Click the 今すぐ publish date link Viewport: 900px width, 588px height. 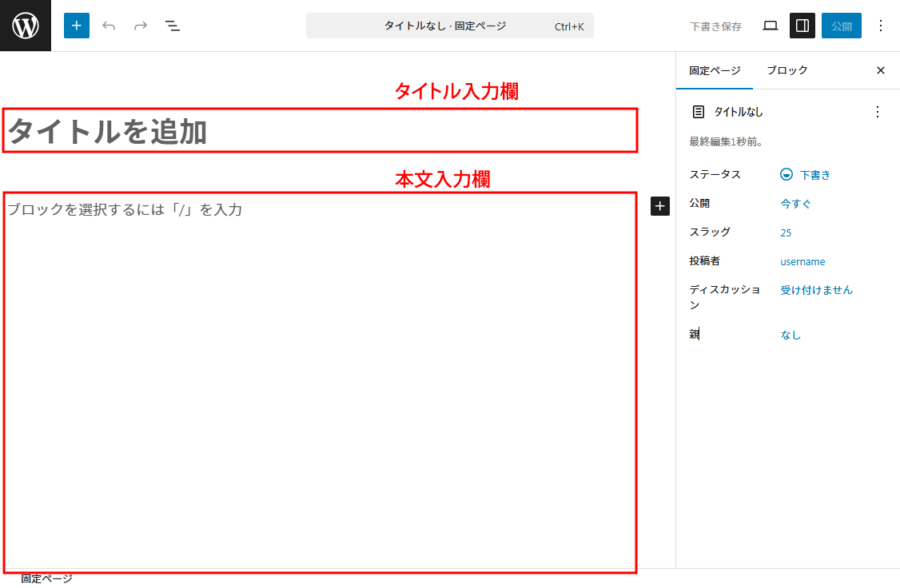click(796, 204)
